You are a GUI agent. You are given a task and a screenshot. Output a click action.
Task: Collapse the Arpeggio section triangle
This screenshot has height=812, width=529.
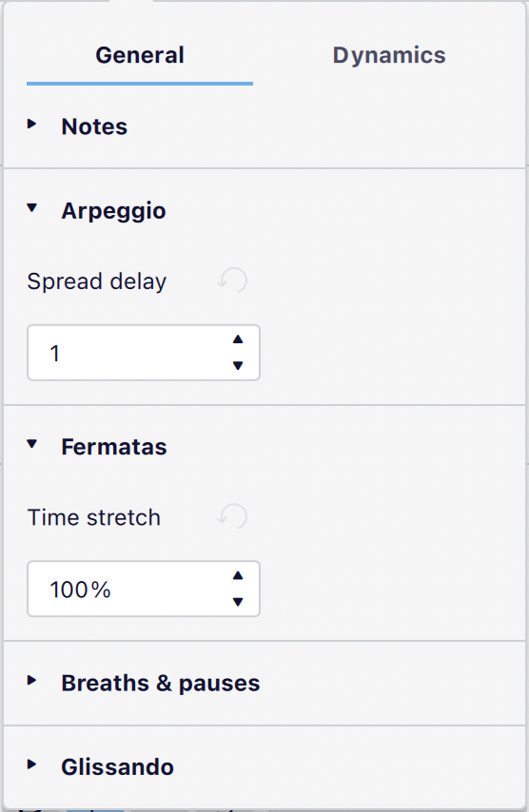tap(32, 208)
